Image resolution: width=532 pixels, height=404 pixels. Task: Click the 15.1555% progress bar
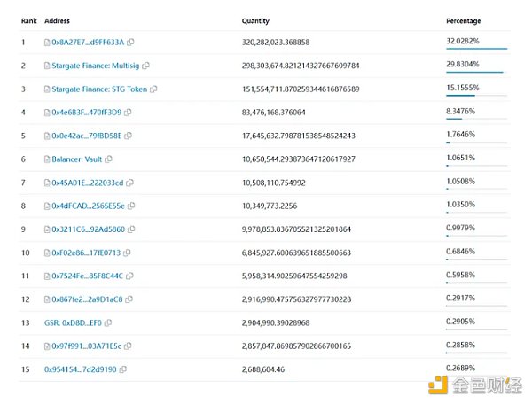pos(476,96)
